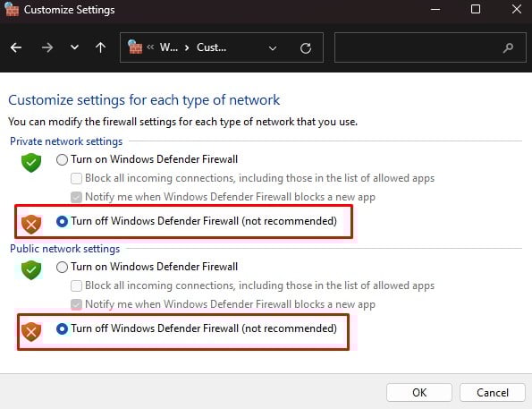Click the W... breadcrumb in address bar

169,47
